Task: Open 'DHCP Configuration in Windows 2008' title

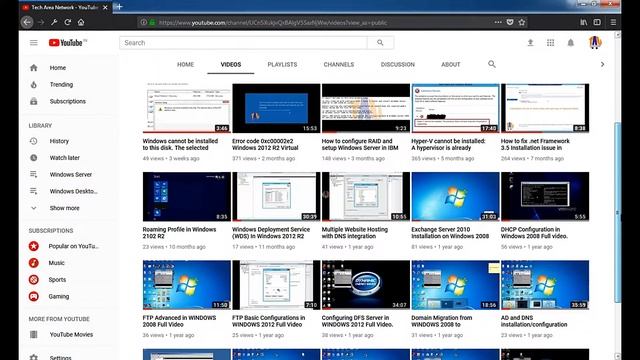Action: tap(534, 233)
